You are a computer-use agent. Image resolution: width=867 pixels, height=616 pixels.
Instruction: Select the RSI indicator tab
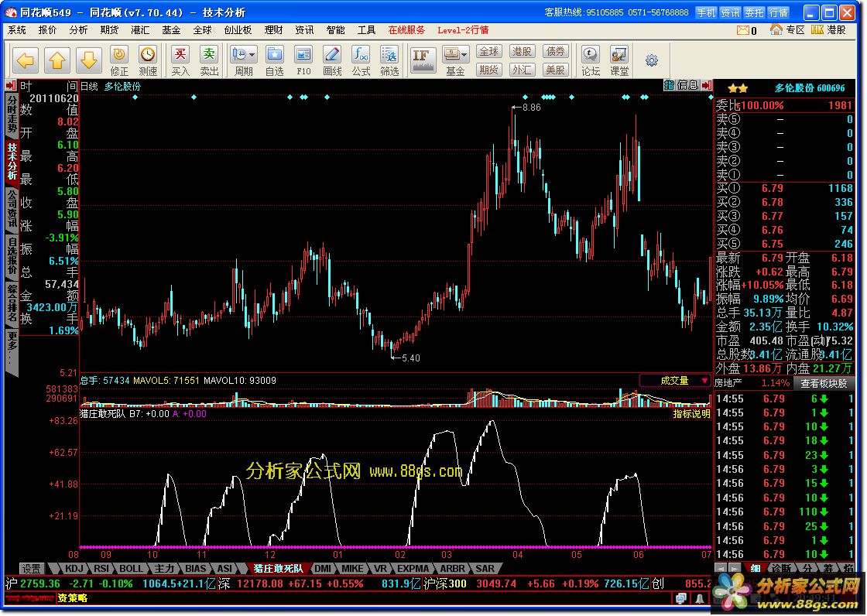tap(101, 569)
